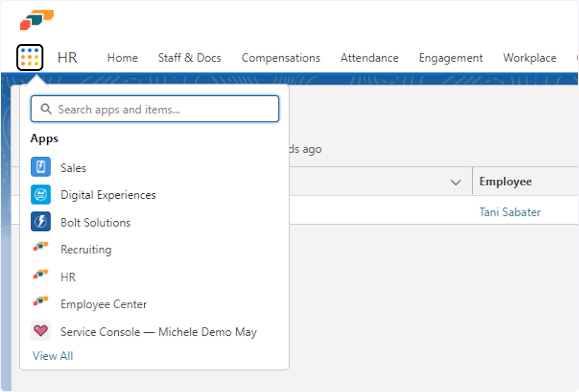Open the Employee Center app icon
This screenshot has width=579, height=392.
point(41,304)
